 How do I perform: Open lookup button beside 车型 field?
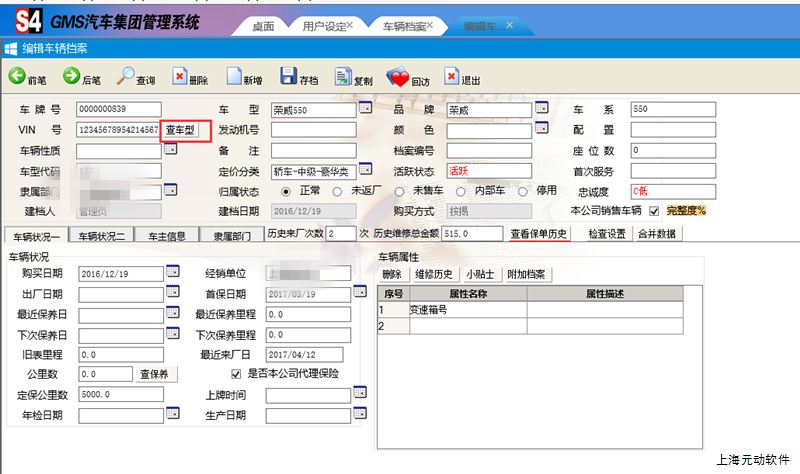(x=366, y=109)
